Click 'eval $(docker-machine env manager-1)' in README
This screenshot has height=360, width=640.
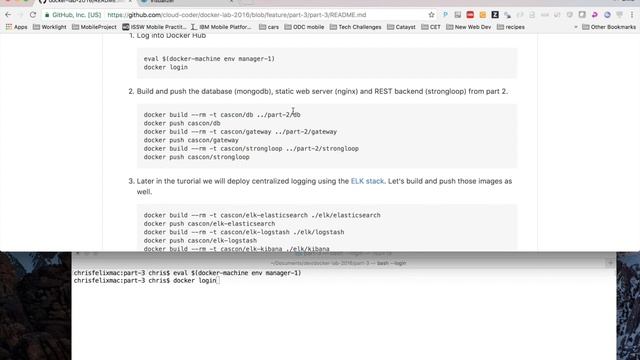click(x=209, y=58)
